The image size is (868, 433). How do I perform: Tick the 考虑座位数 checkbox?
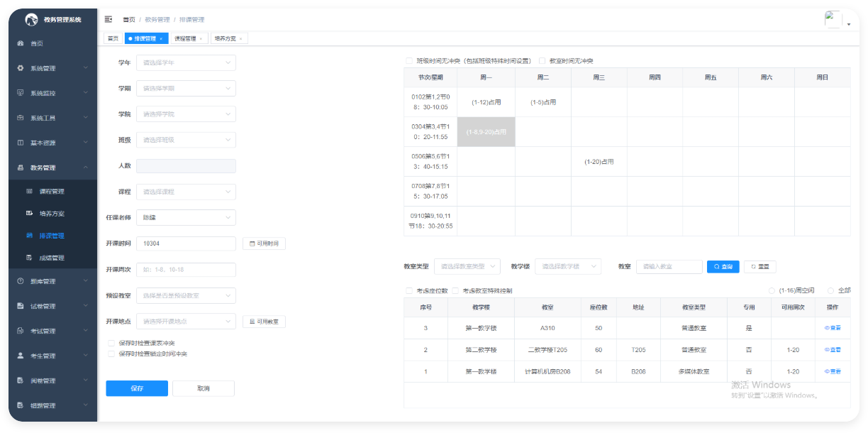point(408,290)
